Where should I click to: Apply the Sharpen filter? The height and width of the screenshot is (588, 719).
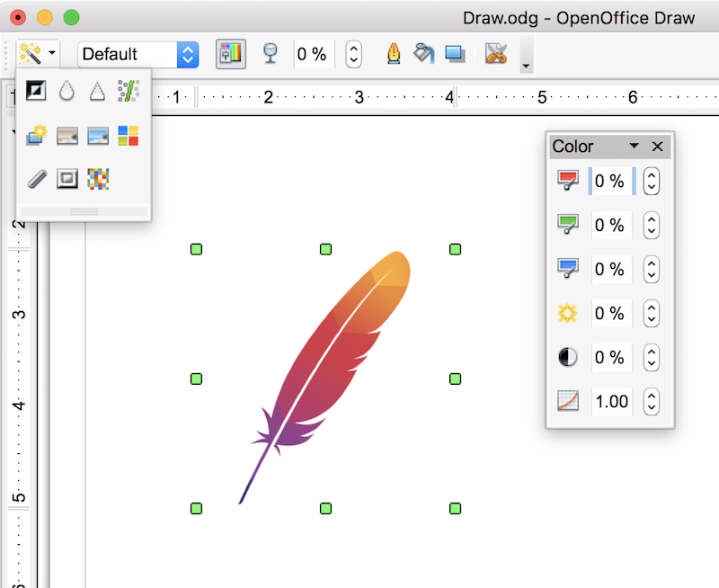(x=97, y=90)
